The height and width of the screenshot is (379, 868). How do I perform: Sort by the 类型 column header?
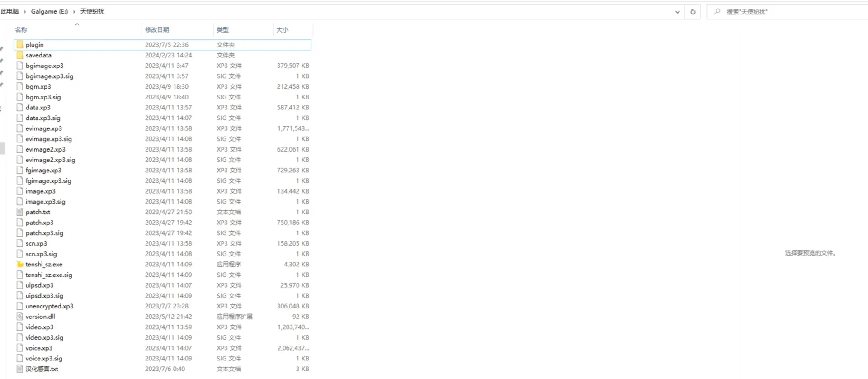222,29
